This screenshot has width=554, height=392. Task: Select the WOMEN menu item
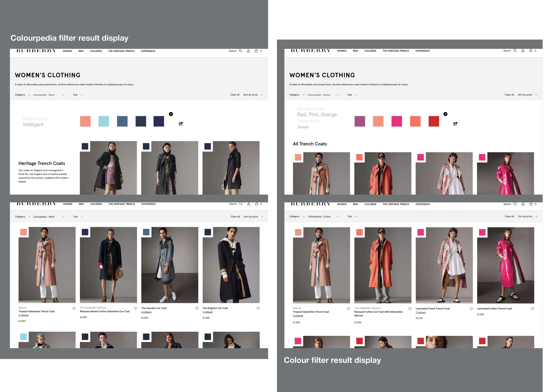click(x=67, y=51)
